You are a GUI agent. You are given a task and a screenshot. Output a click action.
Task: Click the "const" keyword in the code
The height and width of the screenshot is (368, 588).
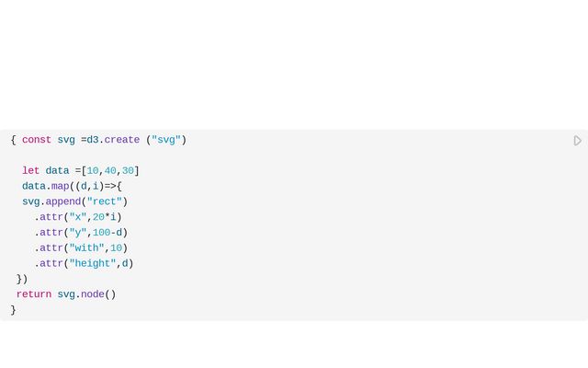coord(37,140)
